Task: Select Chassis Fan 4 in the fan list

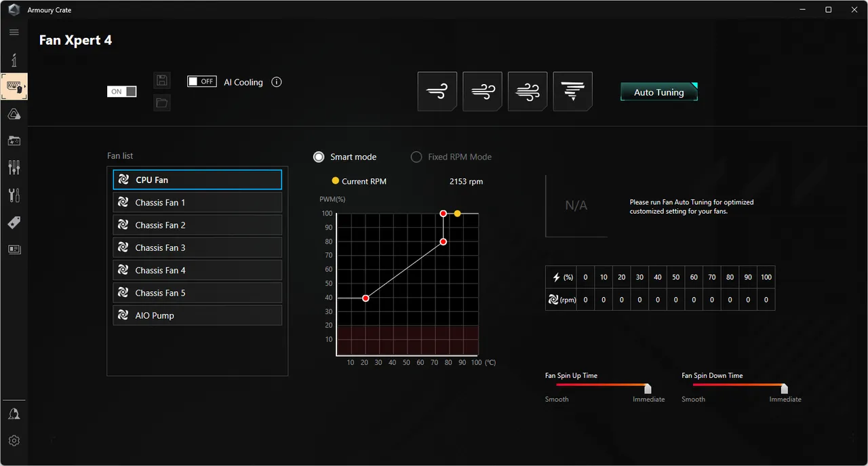Action: point(197,270)
